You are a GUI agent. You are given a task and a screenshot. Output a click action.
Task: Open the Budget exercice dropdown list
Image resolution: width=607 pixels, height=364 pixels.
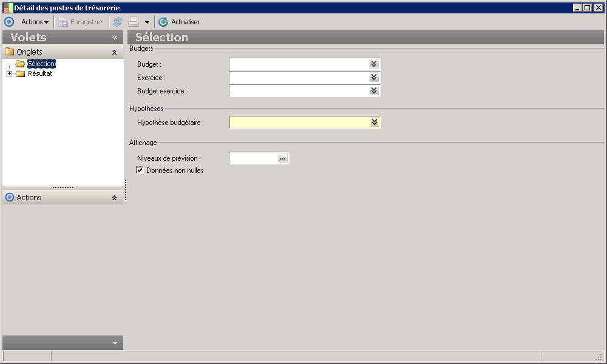373,90
